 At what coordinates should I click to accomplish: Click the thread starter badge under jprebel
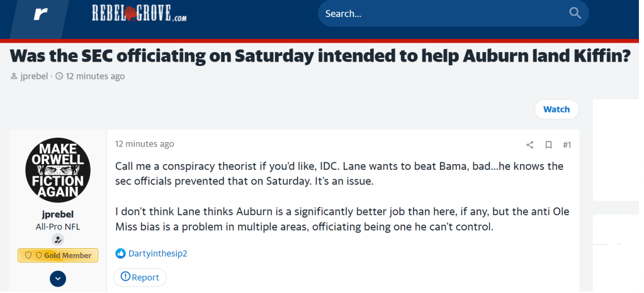click(58, 240)
